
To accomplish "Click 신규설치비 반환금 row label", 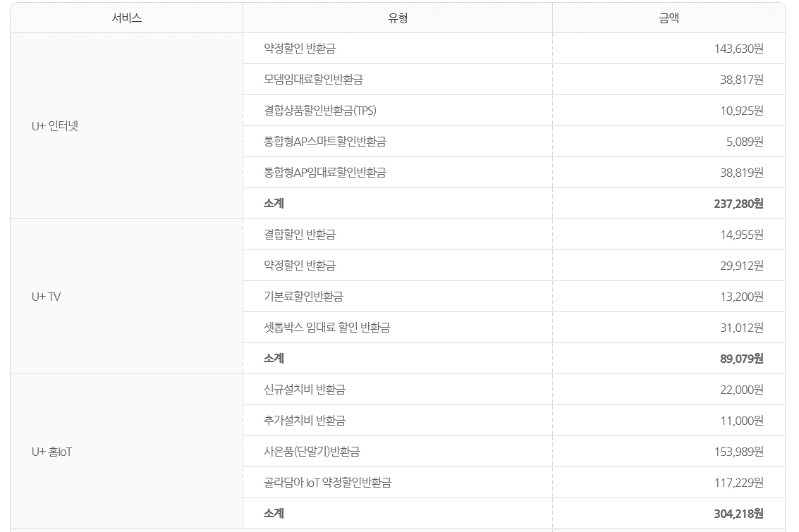I will [304, 390].
